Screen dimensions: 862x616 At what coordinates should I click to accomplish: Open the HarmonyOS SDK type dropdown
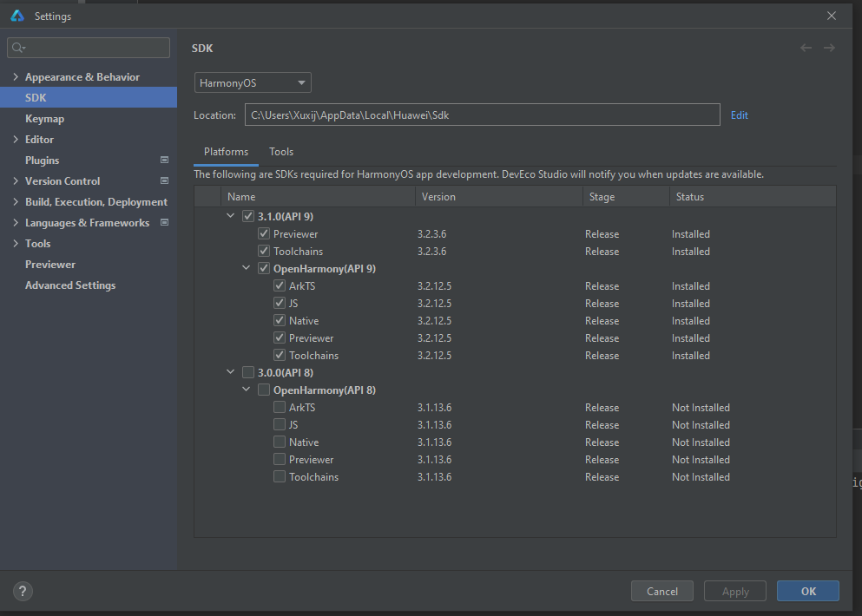[253, 83]
